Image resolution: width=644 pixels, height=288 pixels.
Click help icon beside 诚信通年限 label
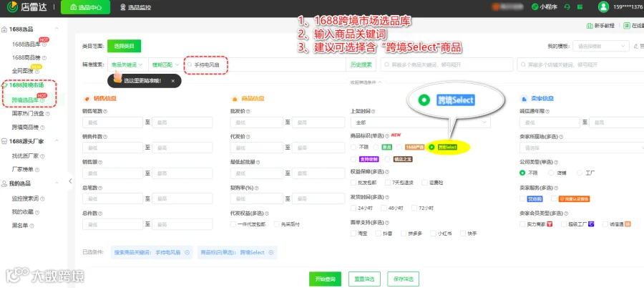coord(548,112)
